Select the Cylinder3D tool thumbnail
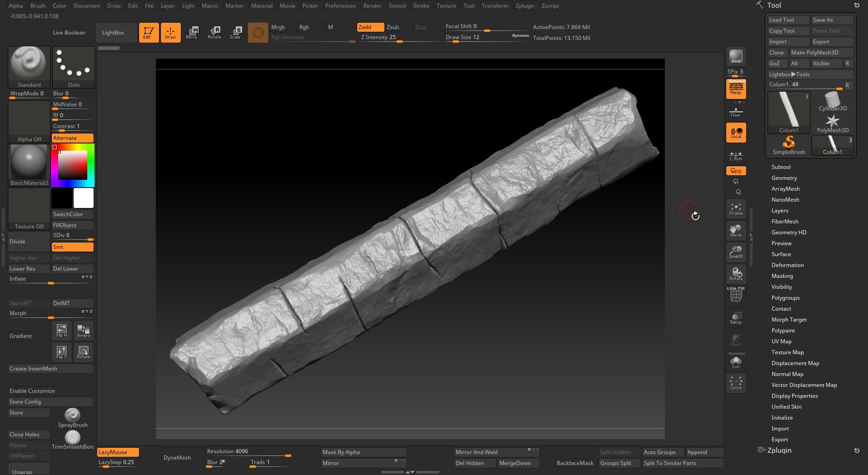The height and width of the screenshot is (475, 868). (833, 102)
